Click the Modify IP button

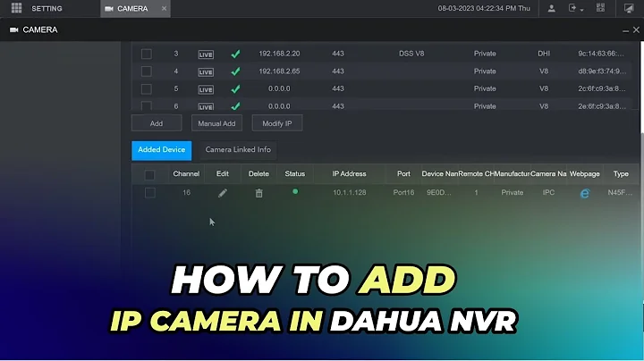coord(277,123)
